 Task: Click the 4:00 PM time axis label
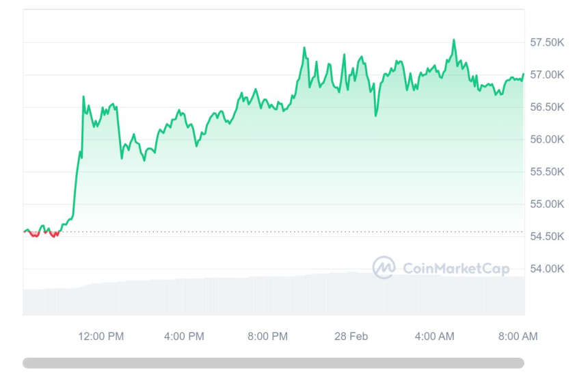(x=185, y=337)
